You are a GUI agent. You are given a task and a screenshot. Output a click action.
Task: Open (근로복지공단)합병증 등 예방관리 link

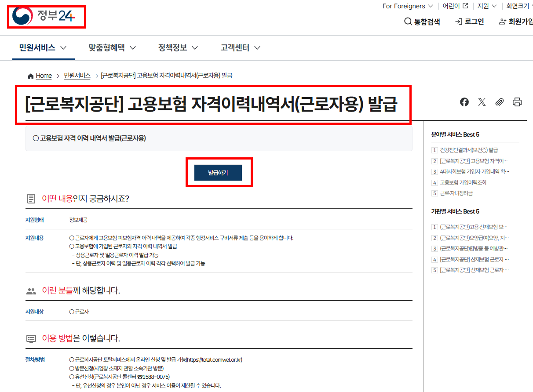coord(474,248)
